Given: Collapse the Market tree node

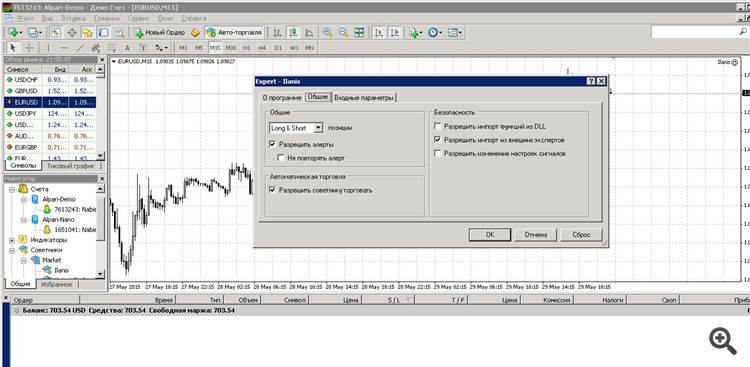Looking at the screenshot, I should 24,260.
